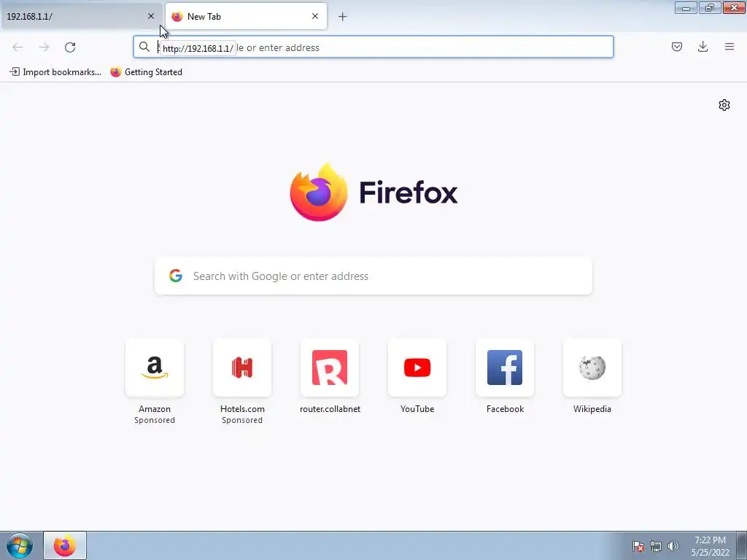Screen dimensions: 747x560
Task: Click the YouTube label text
Action: pyautogui.click(x=417, y=409)
